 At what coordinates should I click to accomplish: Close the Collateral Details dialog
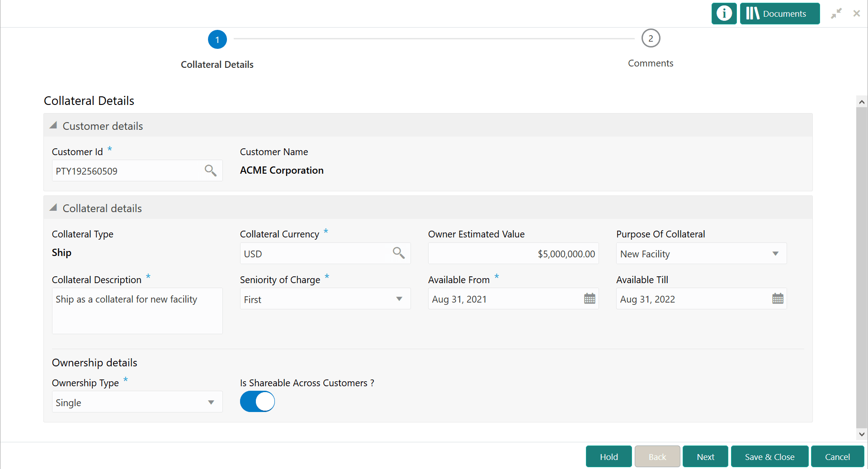(x=857, y=14)
